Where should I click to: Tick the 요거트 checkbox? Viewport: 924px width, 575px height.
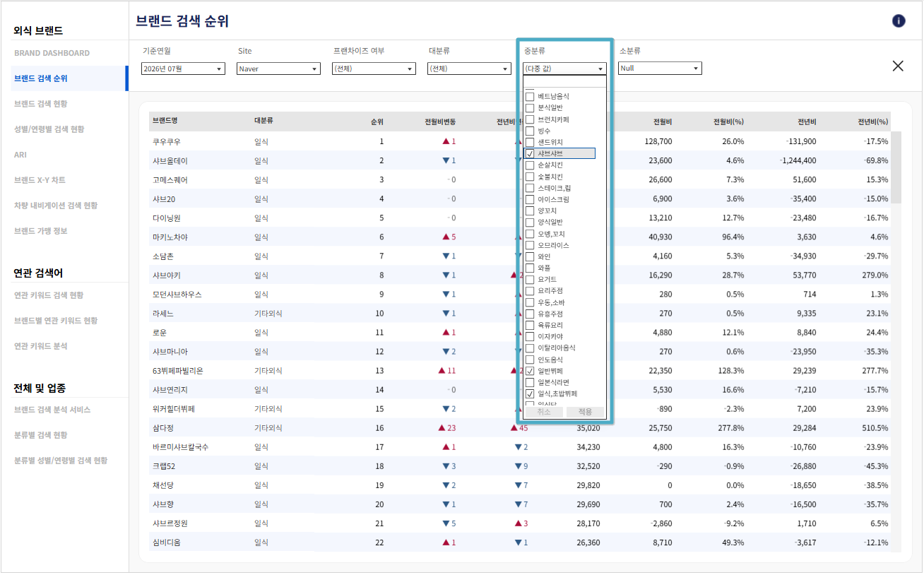coord(530,279)
